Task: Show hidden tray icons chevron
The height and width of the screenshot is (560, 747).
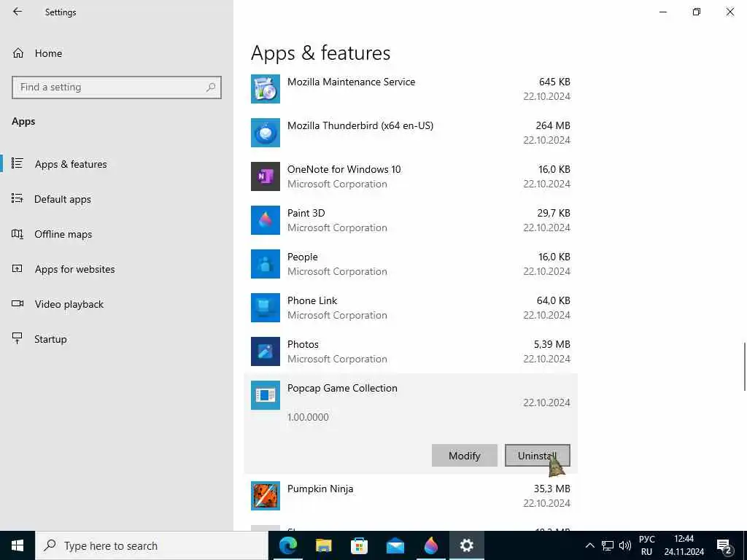Action: 589,545
